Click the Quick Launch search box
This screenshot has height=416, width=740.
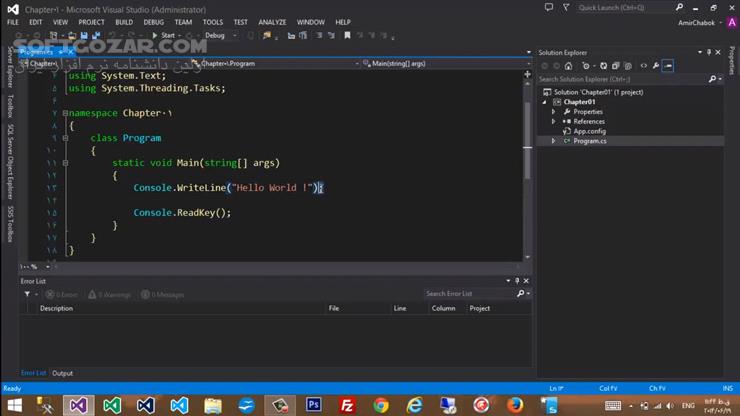coord(625,8)
